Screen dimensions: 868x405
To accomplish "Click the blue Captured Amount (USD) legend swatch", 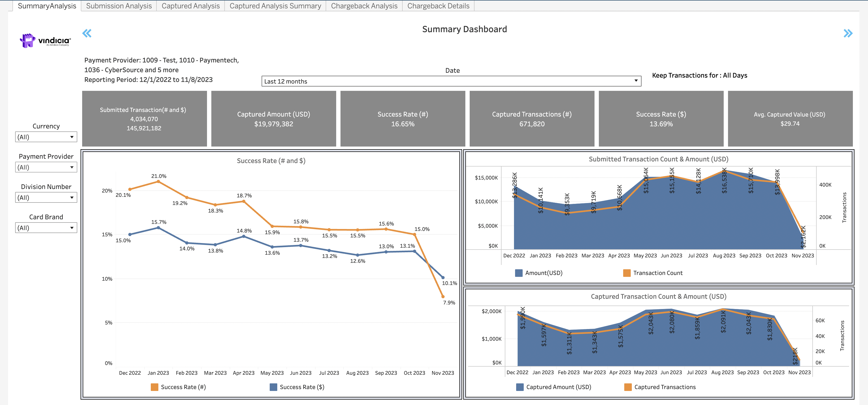I will [520, 387].
